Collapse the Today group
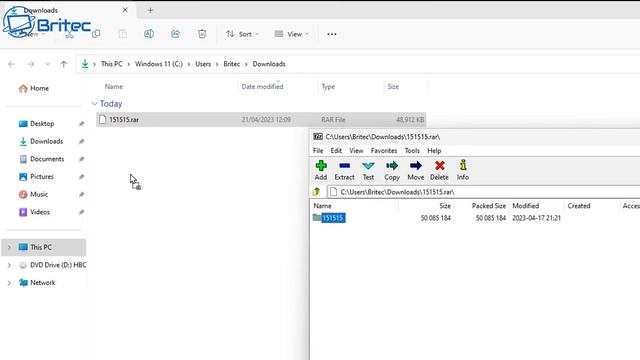Image resolution: width=640 pixels, height=360 pixels. (94, 104)
